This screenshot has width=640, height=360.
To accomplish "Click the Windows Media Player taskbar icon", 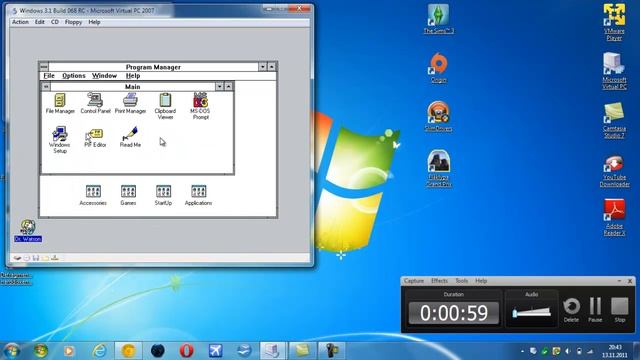I will click(70, 351).
